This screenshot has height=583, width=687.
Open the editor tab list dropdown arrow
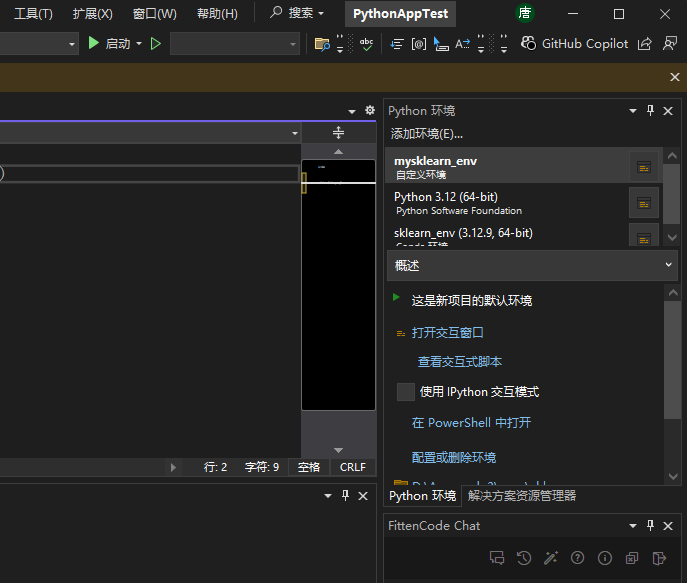[352, 111]
